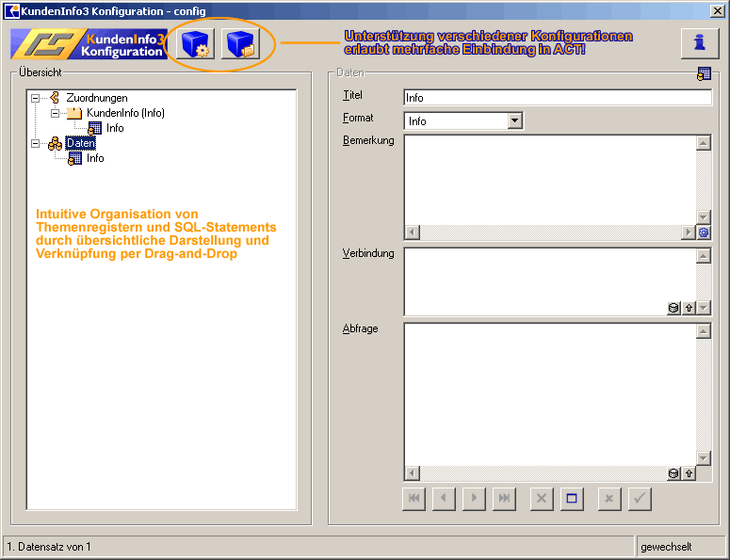Click the data table icon above Titel field

pyautogui.click(x=704, y=74)
